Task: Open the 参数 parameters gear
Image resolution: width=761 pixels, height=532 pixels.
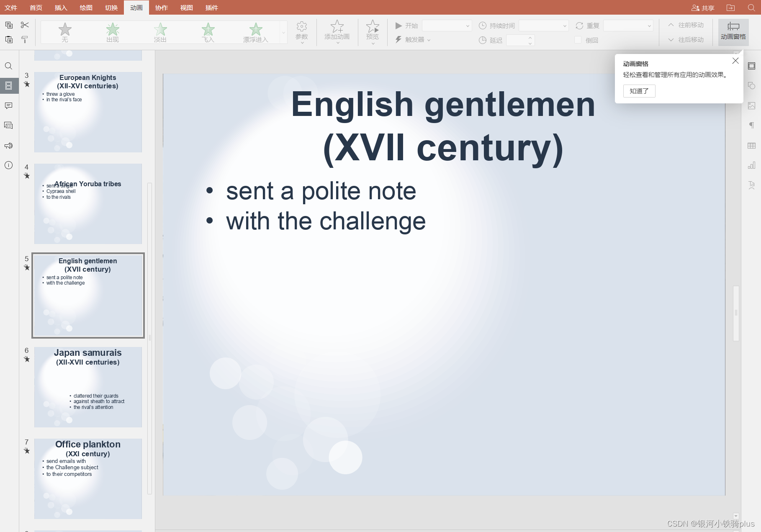Action: (302, 32)
